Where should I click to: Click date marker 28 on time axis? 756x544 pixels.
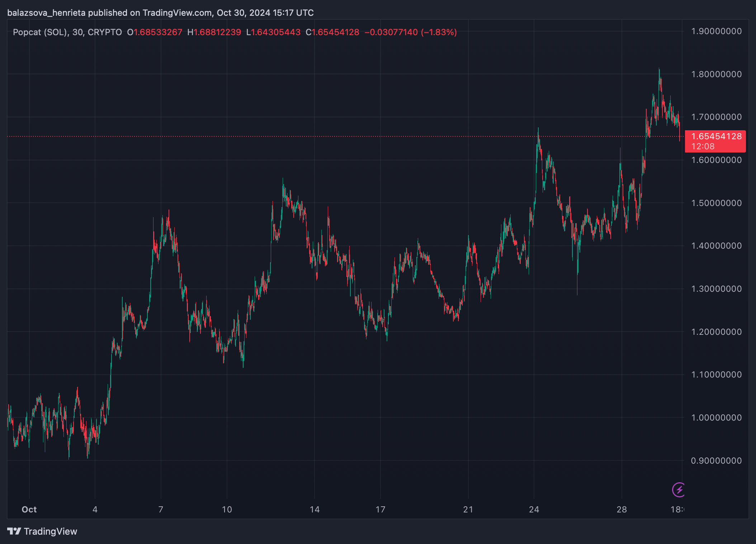(622, 510)
